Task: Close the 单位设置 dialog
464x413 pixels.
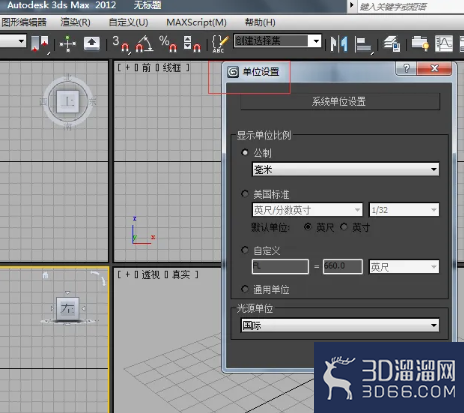Action: [x=434, y=68]
